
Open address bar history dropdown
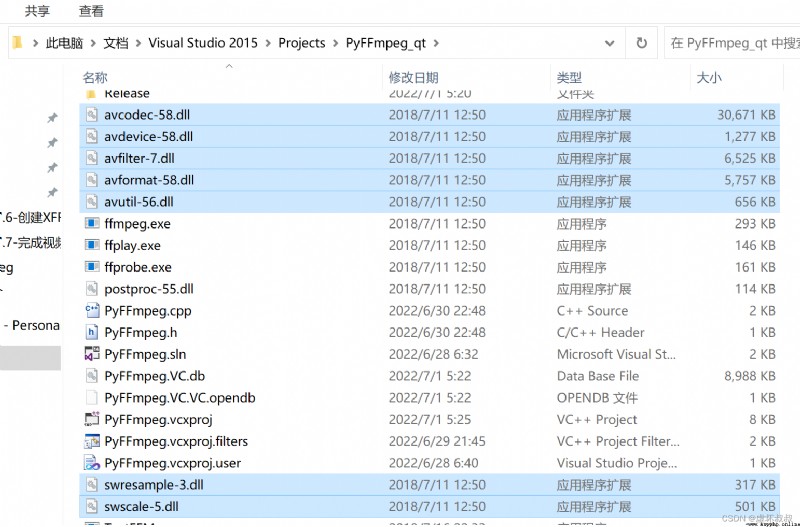[x=609, y=43]
